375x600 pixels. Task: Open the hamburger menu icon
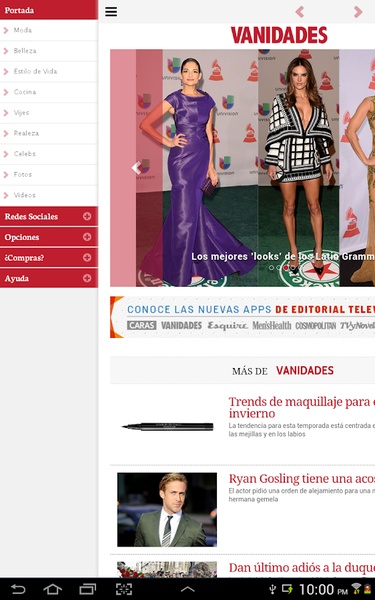tap(111, 11)
